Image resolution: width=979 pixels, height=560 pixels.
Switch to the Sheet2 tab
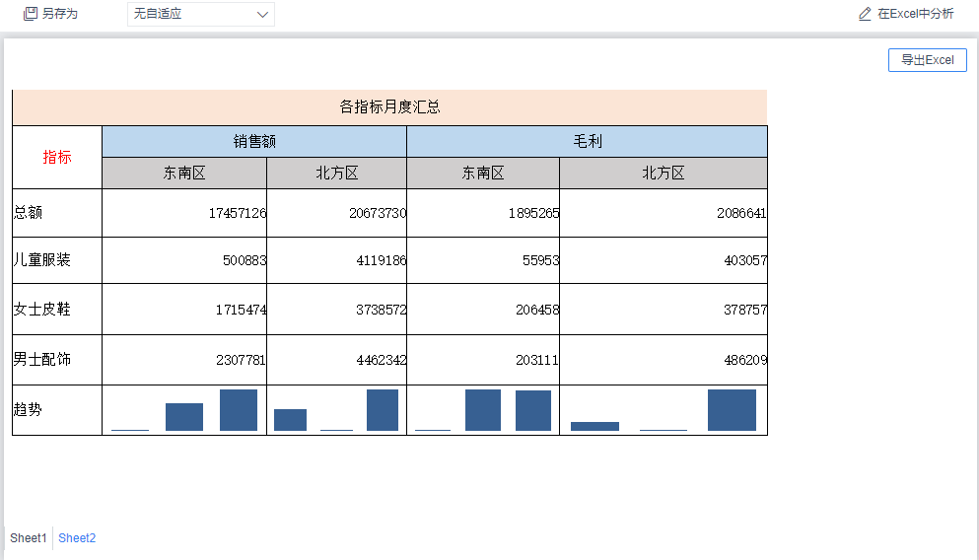pos(77,537)
